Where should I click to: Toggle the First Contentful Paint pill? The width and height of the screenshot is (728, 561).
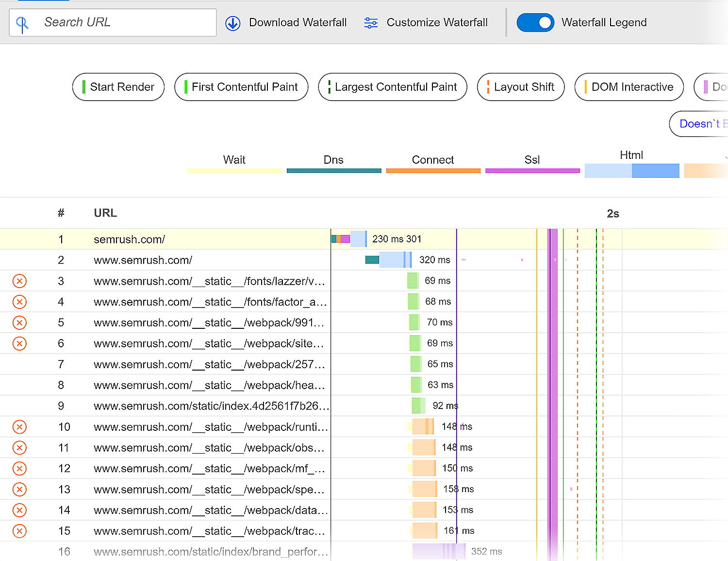(241, 87)
